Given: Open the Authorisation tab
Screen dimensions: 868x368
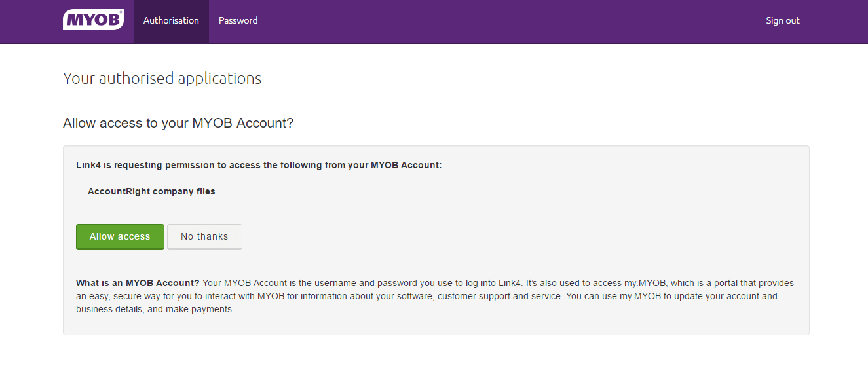Looking at the screenshot, I should 171,21.
